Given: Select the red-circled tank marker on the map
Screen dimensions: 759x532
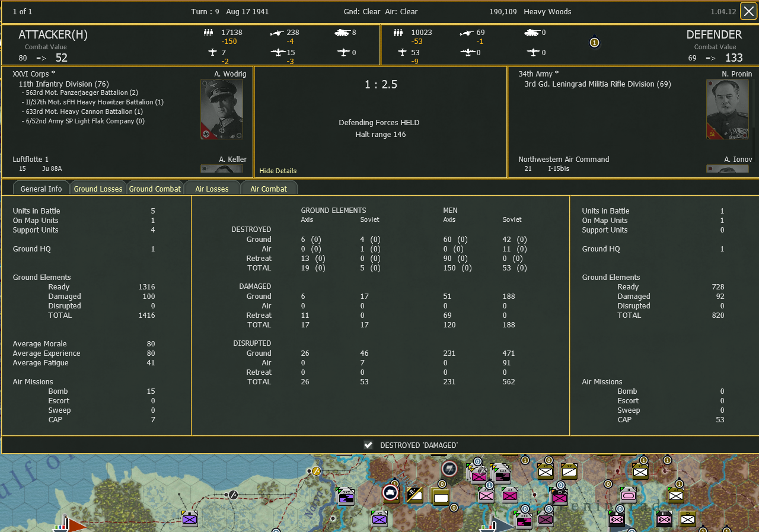Looking at the screenshot, I should tap(391, 492).
